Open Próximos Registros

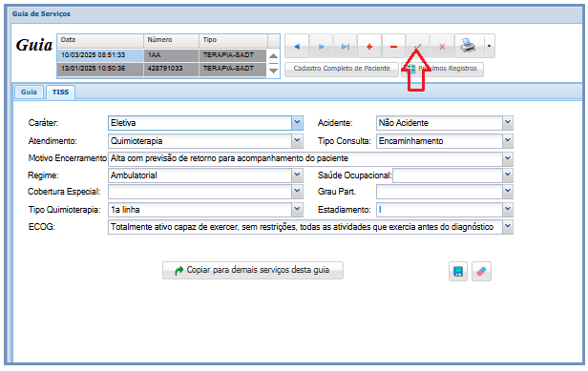point(443,69)
